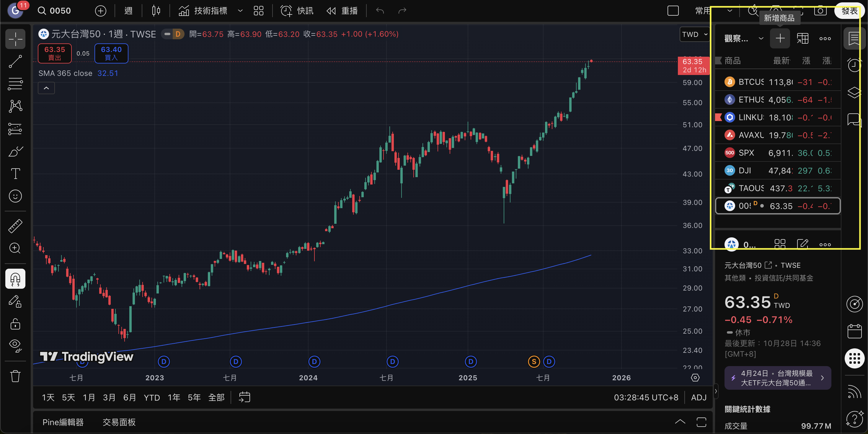Take a chart snapshot with camera icon
Image resolution: width=868 pixels, height=434 pixels.
(820, 11)
